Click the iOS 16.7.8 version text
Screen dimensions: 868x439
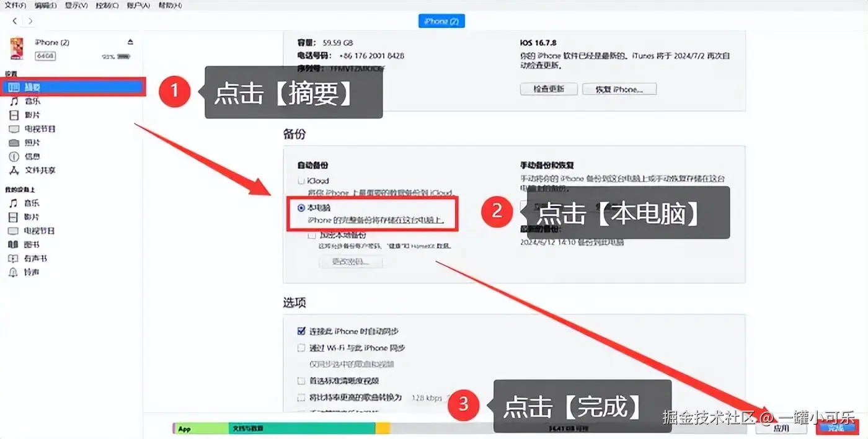(x=538, y=43)
